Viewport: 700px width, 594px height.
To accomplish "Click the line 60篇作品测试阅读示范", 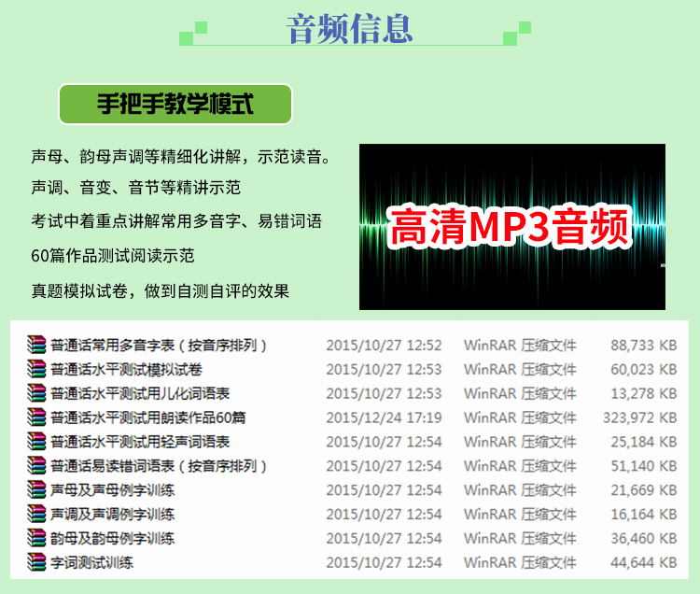I will point(113,256).
